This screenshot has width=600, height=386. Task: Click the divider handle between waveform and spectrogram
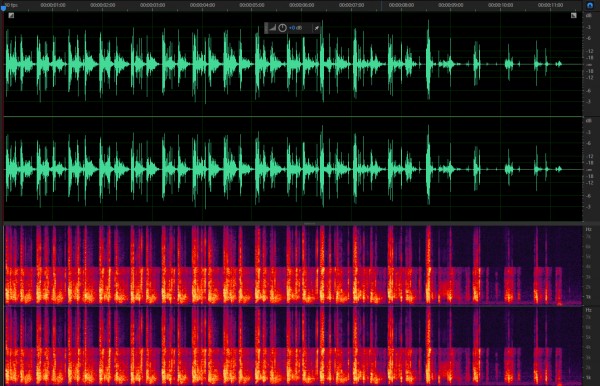[309, 223]
